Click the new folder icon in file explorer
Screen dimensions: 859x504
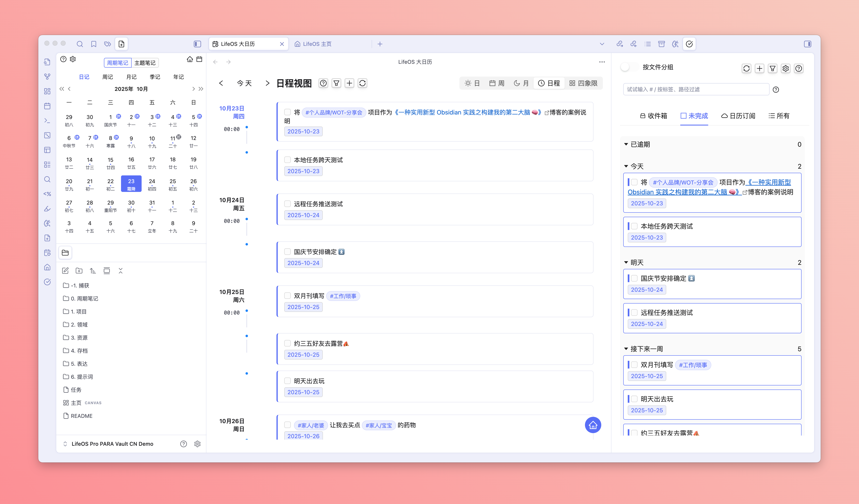point(79,271)
